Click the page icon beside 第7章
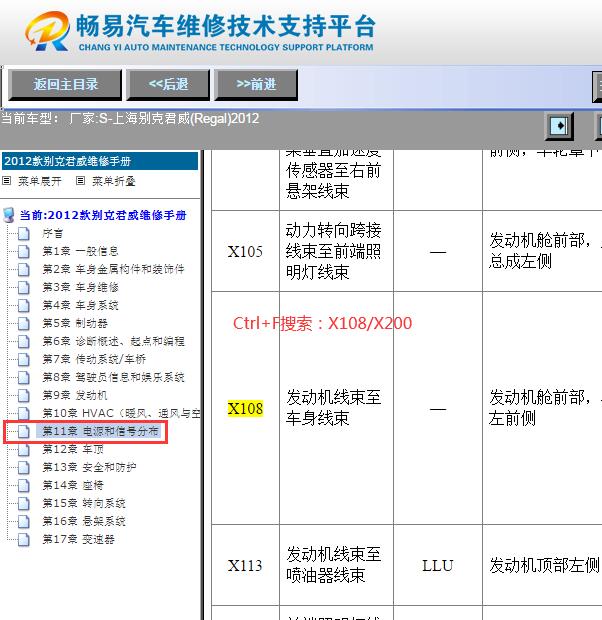 24,359
